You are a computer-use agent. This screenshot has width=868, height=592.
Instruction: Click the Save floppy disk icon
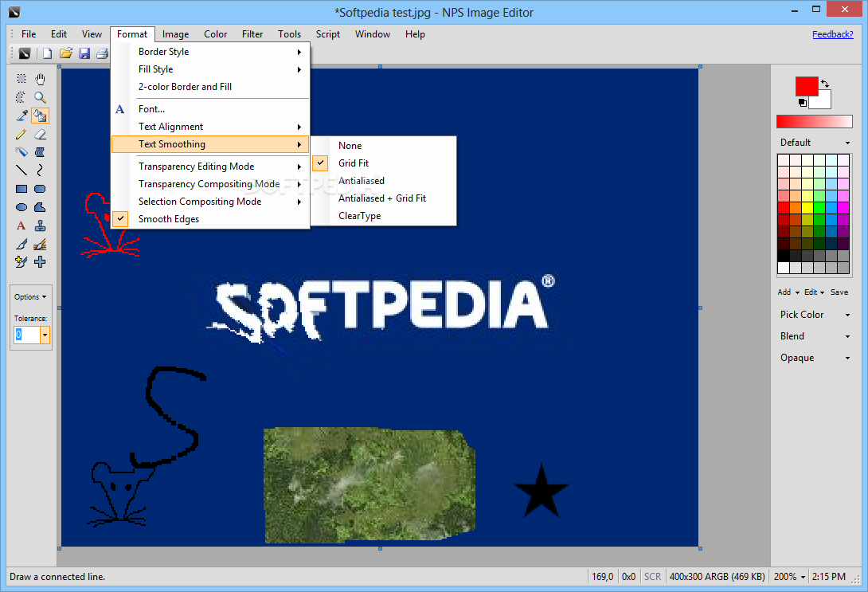coord(84,53)
